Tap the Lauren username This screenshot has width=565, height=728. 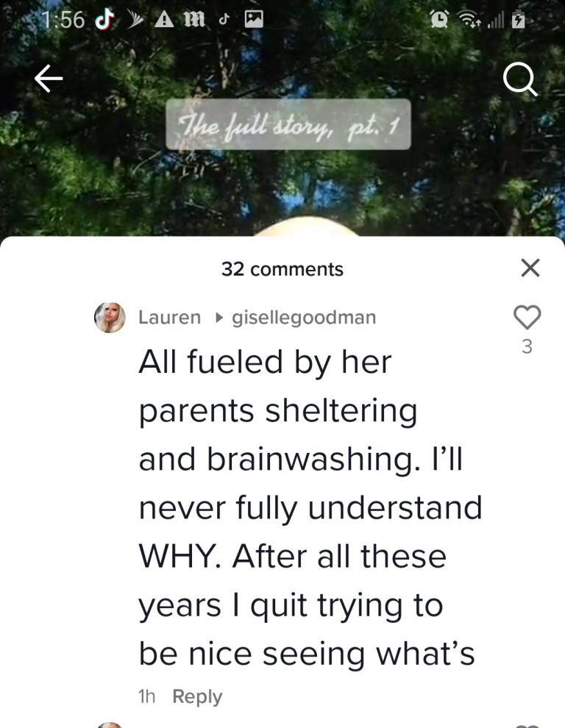coord(170,318)
